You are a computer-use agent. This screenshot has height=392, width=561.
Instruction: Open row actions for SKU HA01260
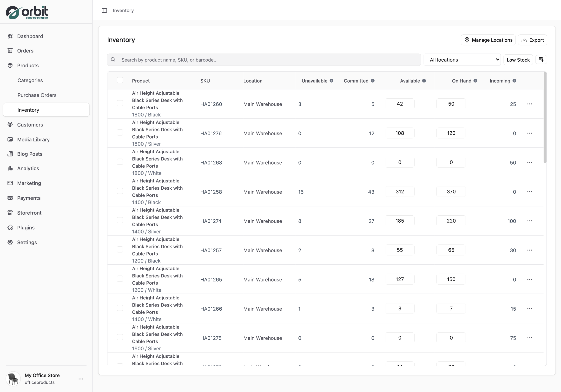tap(529, 104)
